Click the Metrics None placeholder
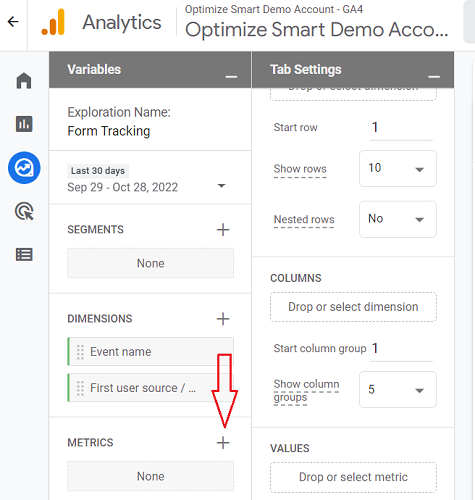Screen dimensions: 475x500 tap(151, 476)
